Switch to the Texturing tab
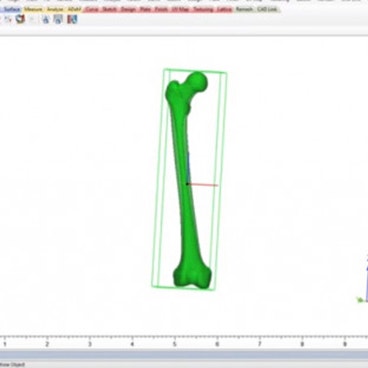The width and height of the screenshot is (368, 368). pos(203,10)
